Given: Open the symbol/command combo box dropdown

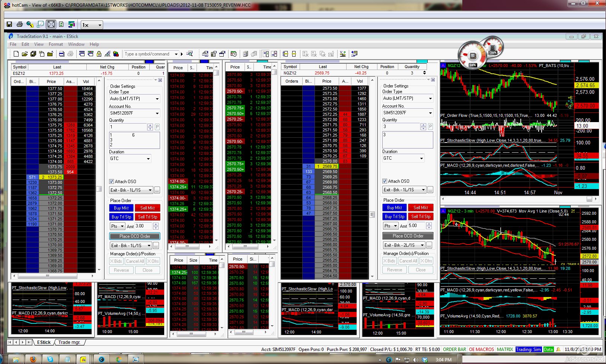Looking at the screenshot, I should pos(176,54).
